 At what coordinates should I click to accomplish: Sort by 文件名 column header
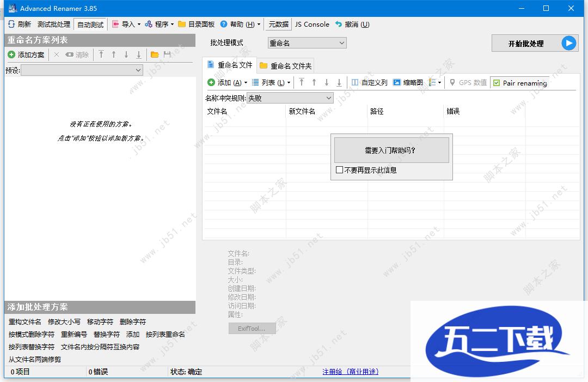[x=244, y=112]
